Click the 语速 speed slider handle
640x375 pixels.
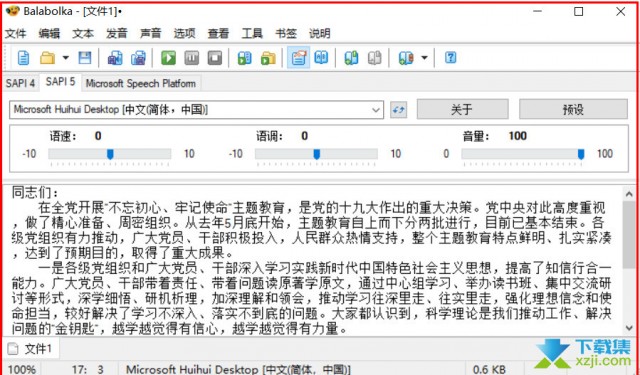coord(110,154)
